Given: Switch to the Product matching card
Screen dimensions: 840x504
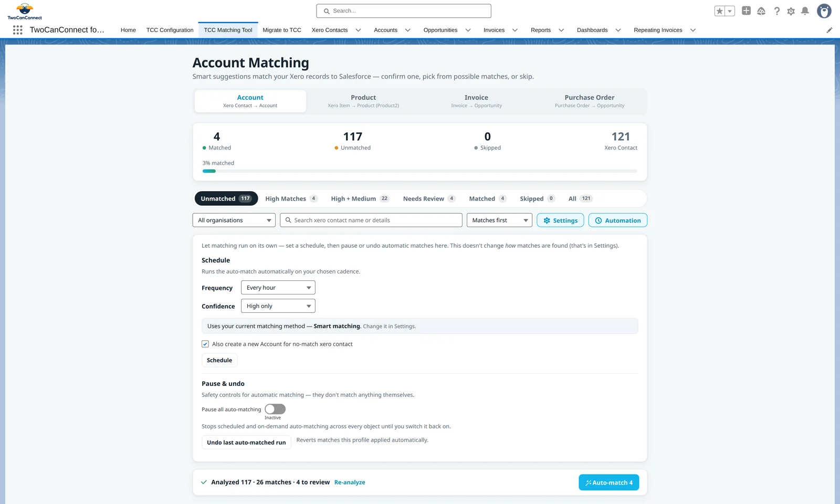Looking at the screenshot, I should pos(363,101).
